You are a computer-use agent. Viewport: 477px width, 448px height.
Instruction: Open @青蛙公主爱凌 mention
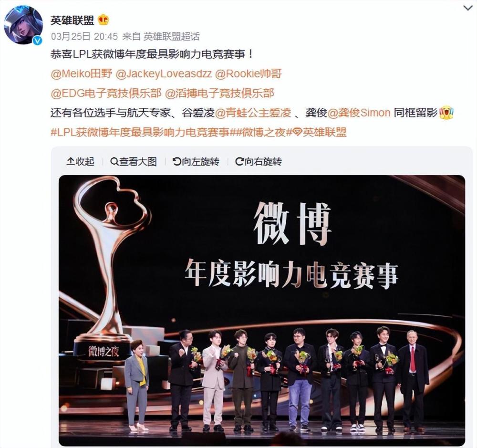[253, 113]
